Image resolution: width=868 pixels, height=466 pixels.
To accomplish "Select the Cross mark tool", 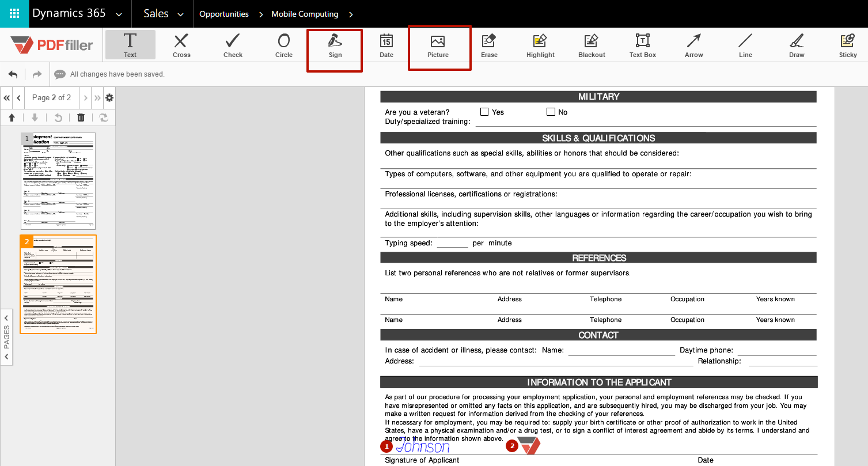I will coord(181,45).
